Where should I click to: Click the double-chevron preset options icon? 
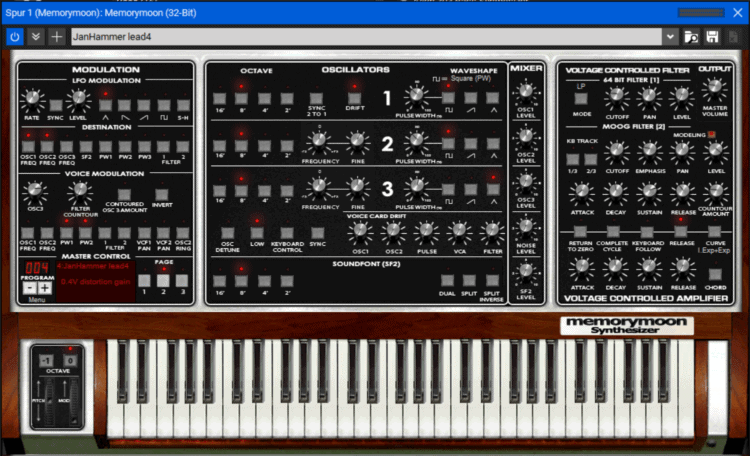(35, 37)
